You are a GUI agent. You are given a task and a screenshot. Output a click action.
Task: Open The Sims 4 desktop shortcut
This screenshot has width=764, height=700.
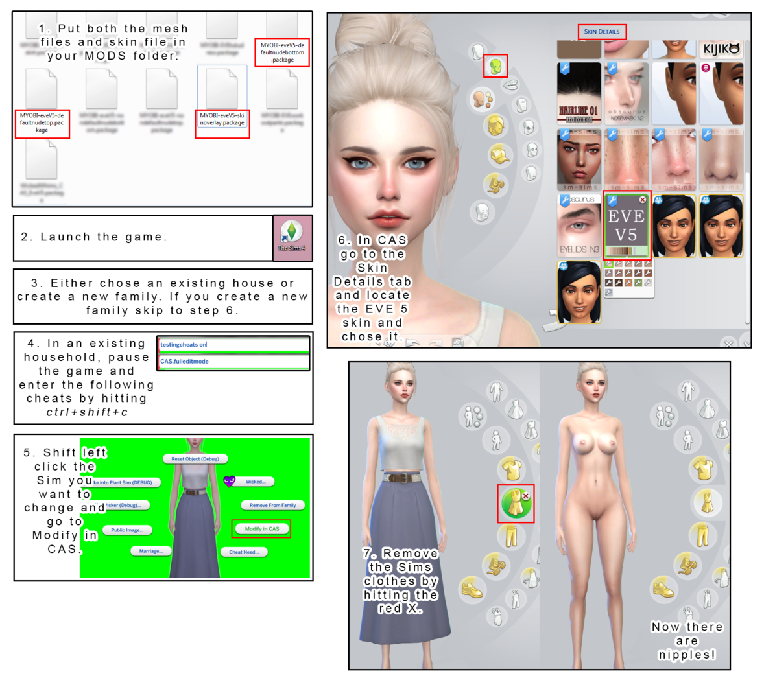[x=292, y=237]
